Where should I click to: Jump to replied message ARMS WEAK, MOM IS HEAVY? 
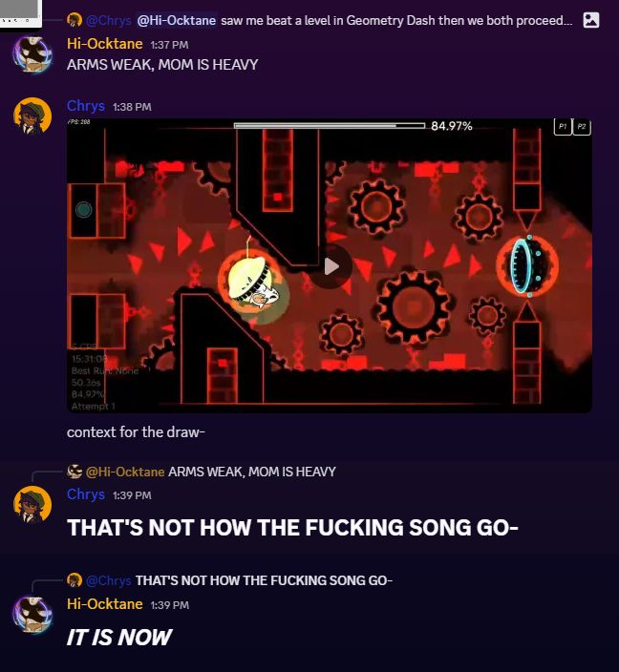pyautogui.click(x=252, y=472)
